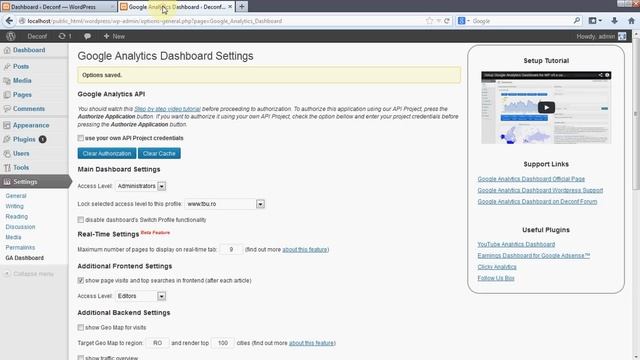Open comments bubble icon in admin bar

(87, 36)
